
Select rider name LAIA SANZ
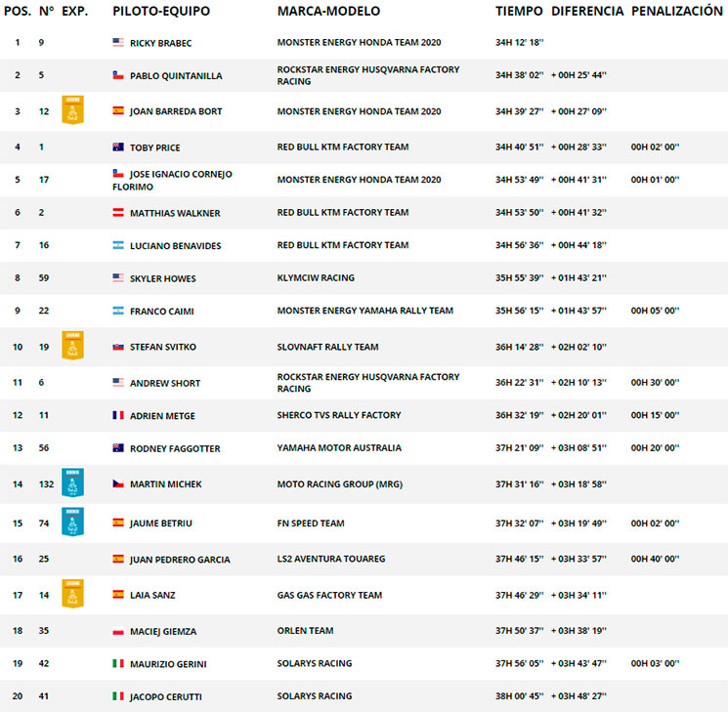click(x=152, y=595)
